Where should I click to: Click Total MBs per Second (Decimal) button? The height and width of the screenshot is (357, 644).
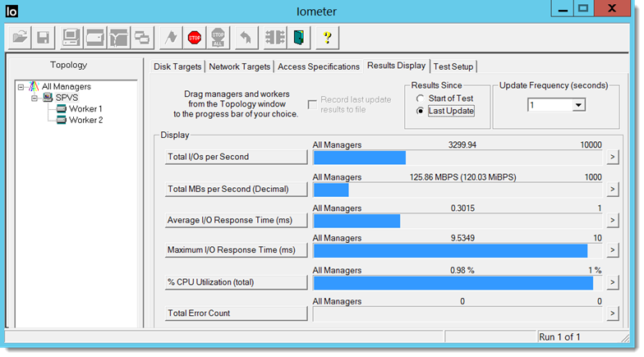237,189
